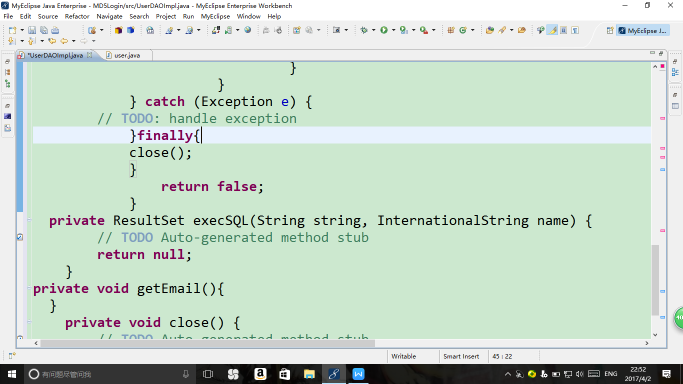Click the External Tools run icon
Screen dimensions: 683x384
click(424, 30)
